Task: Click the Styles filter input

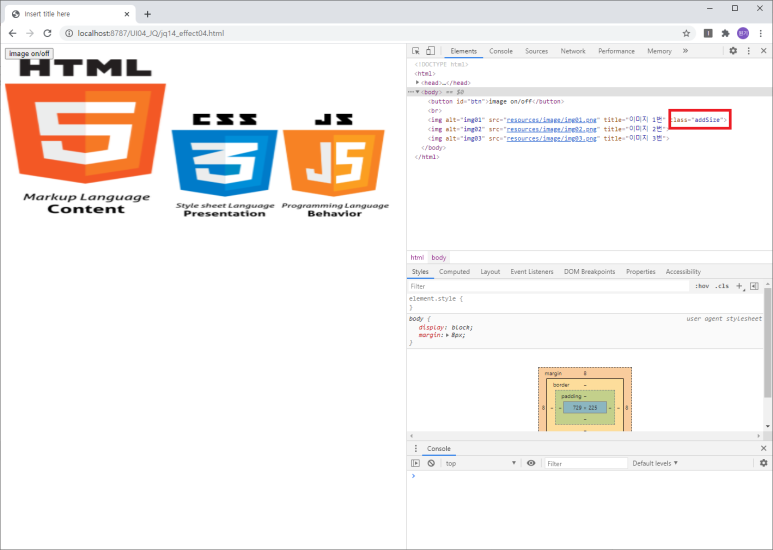Action: [548, 286]
